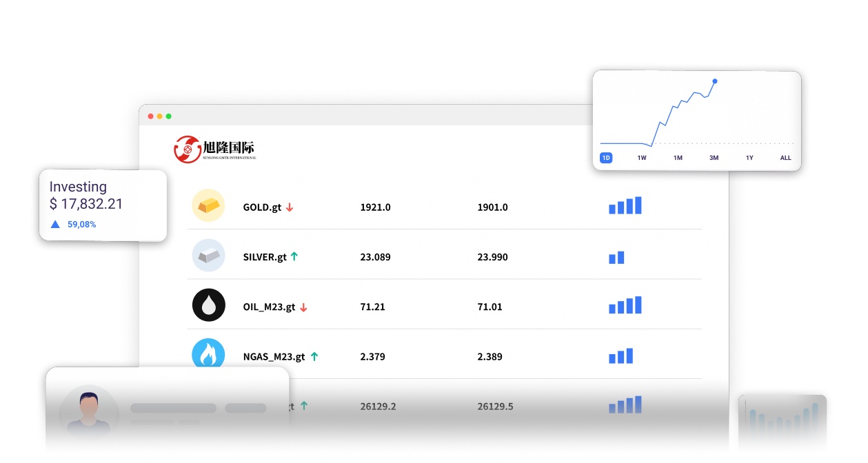Click the blue bars next to GOLD.gt
The image size is (868, 463).
point(625,205)
